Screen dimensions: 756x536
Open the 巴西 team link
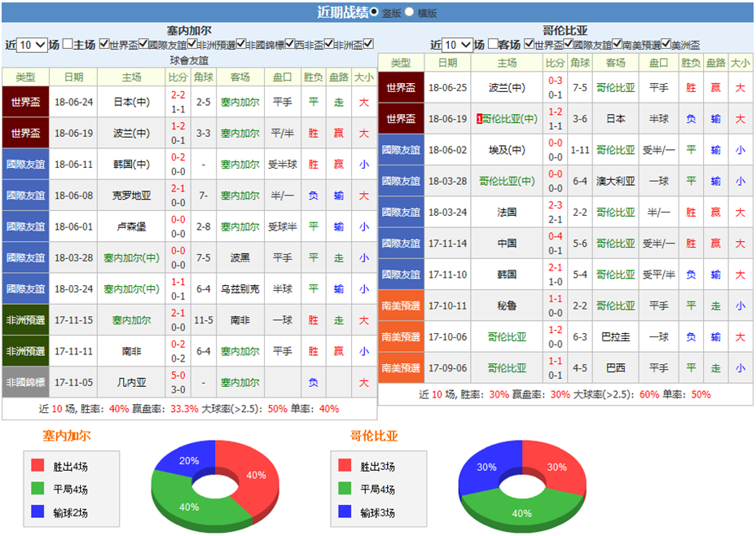click(616, 368)
